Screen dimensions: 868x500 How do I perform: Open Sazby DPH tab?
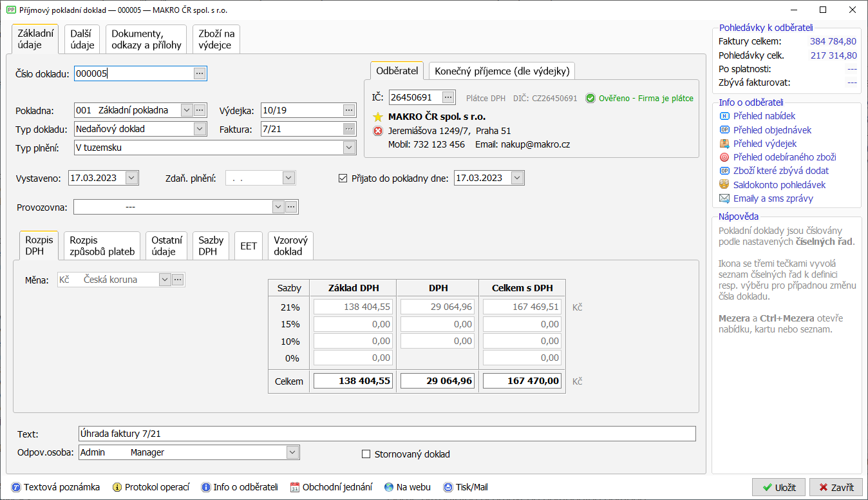211,246
